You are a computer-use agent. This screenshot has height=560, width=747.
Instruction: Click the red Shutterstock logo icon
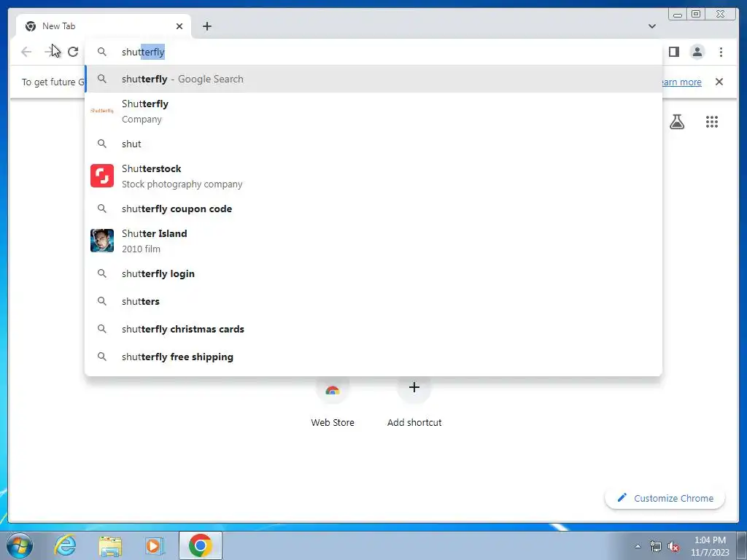(x=102, y=176)
